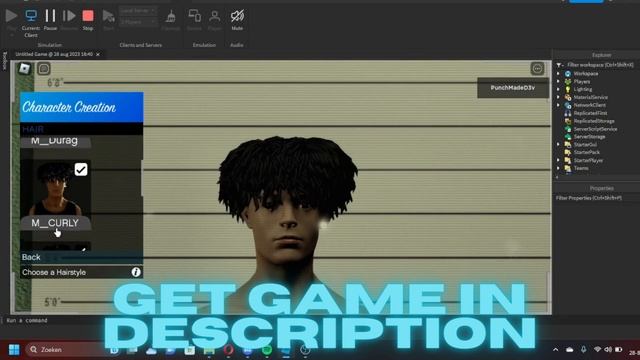Open the Player emulation icon

coord(214,16)
